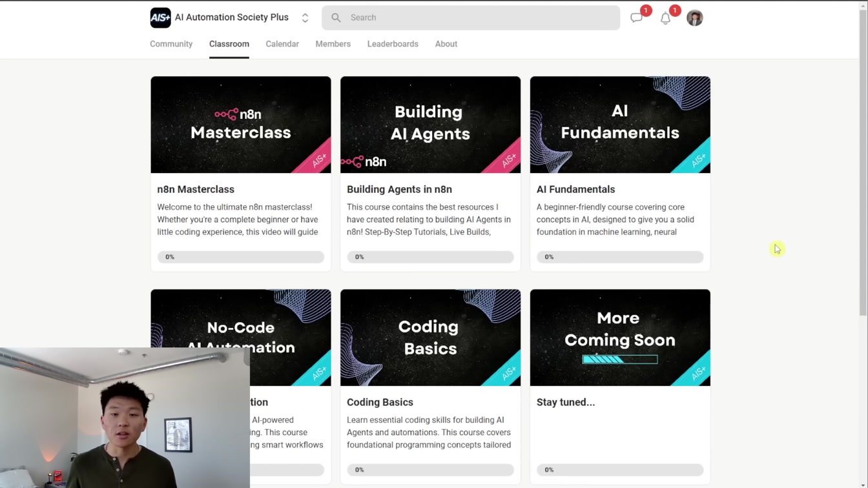Viewport: 868px width, 488px height.
Task: Click Stay tuned progress bar
Action: click(x=620, y=470)
